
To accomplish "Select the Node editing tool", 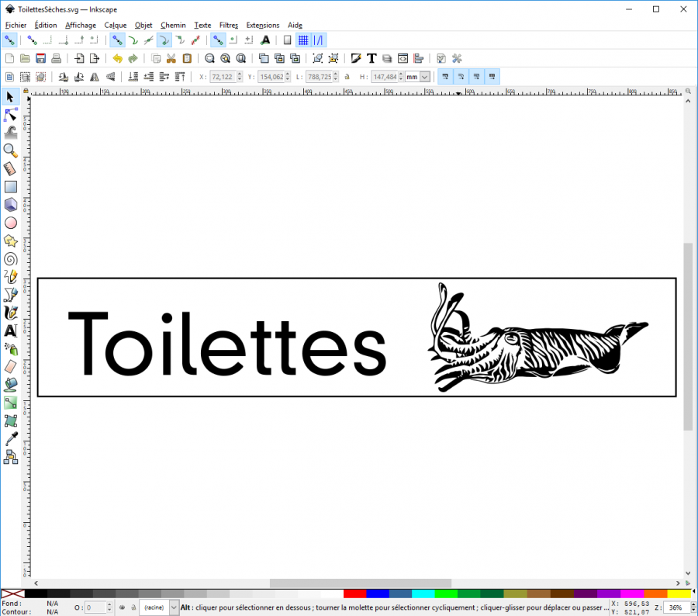I will coord(10,114).
